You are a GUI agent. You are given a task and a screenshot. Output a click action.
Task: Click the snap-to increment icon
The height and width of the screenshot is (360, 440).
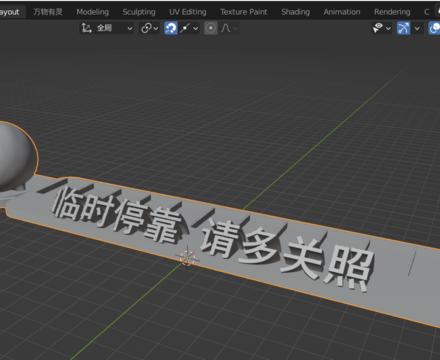pos(185,28)
